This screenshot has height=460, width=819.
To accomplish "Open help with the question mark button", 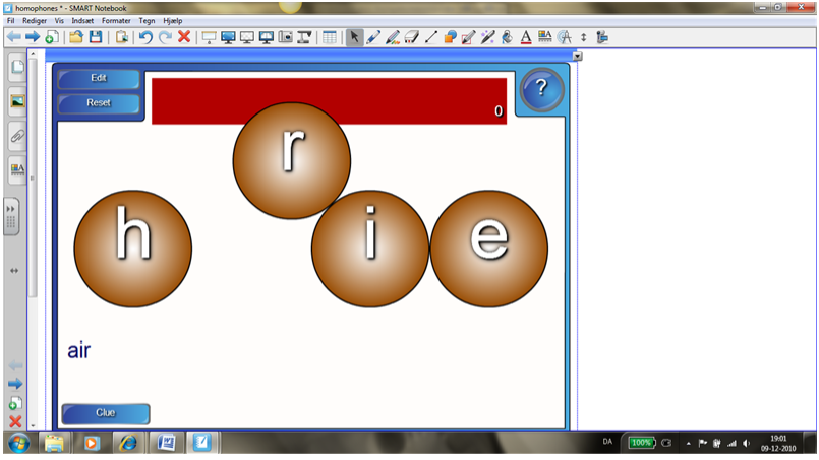I will [x=542, y=89].
